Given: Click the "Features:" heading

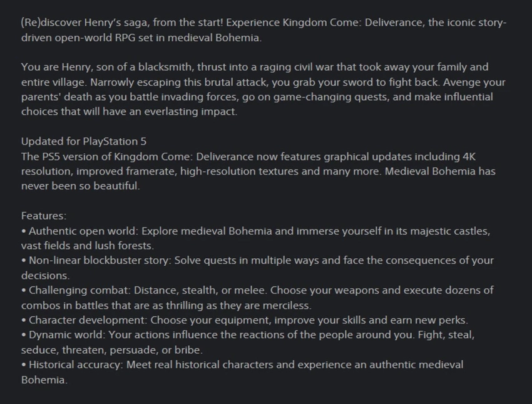Looking at the screenshot, I should click(x=44, y=216).
